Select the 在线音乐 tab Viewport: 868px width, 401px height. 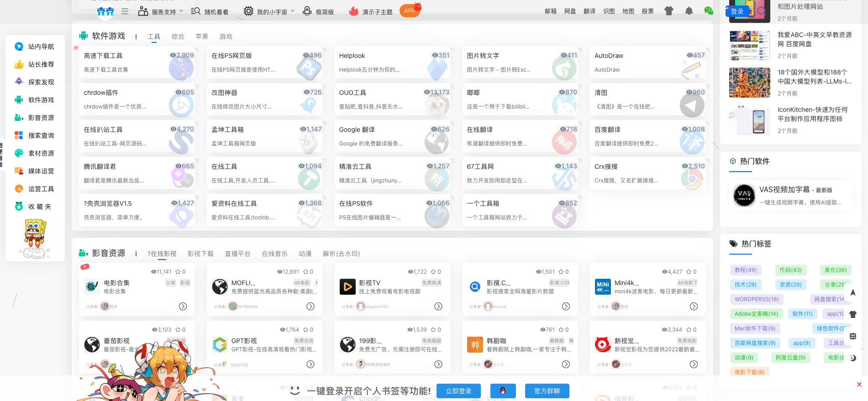click(274, 254)
